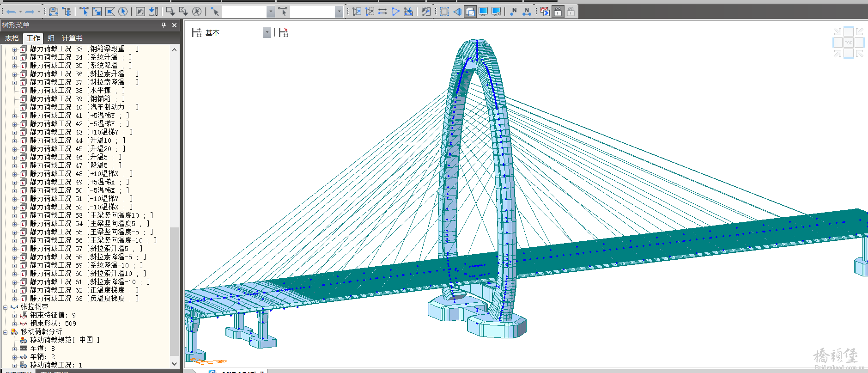Click tree panel scrollbar up arrow
This screenshot has height=373, width=868.
pyautogui.click(x=174, y=49)
